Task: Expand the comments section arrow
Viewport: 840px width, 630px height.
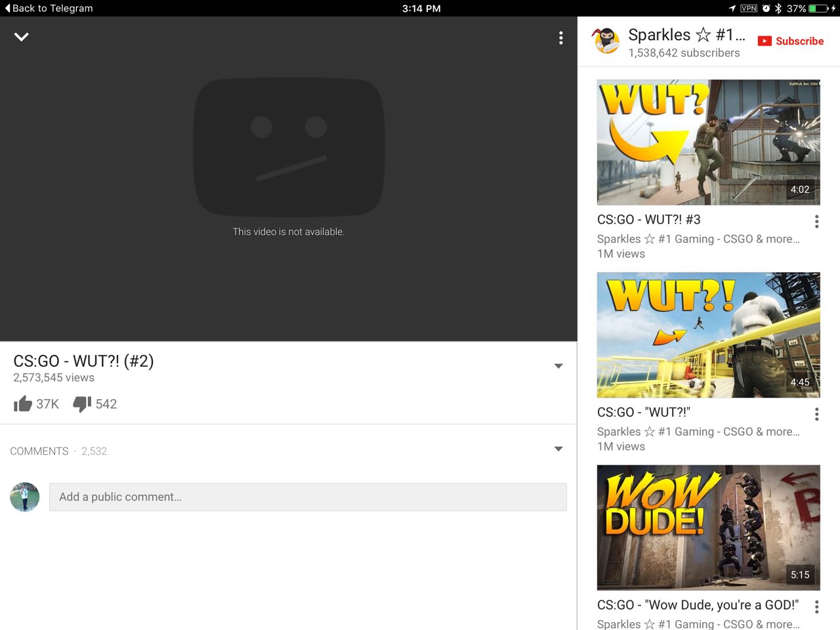Action: click(558, 449)
